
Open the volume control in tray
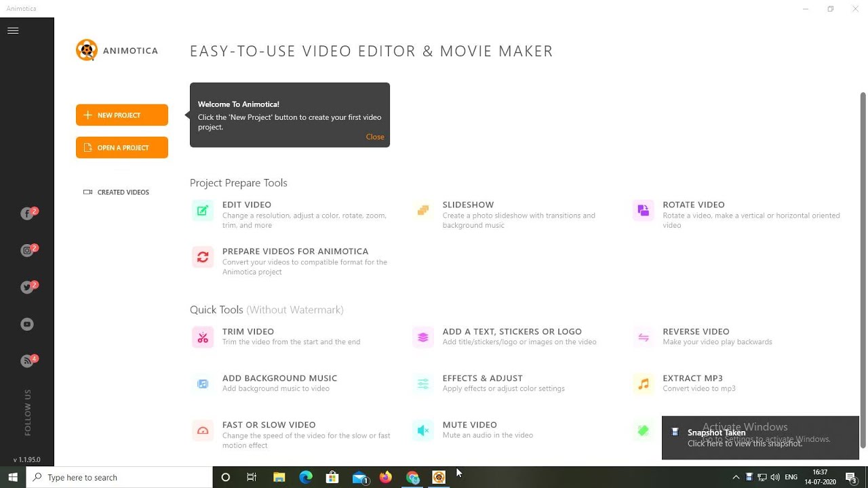click(775, 477)
